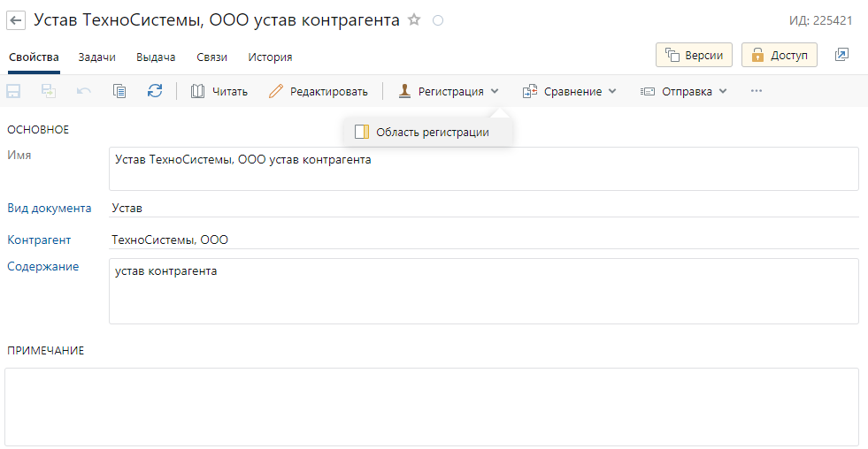Click the Контрагент link label

coord(39,240)
